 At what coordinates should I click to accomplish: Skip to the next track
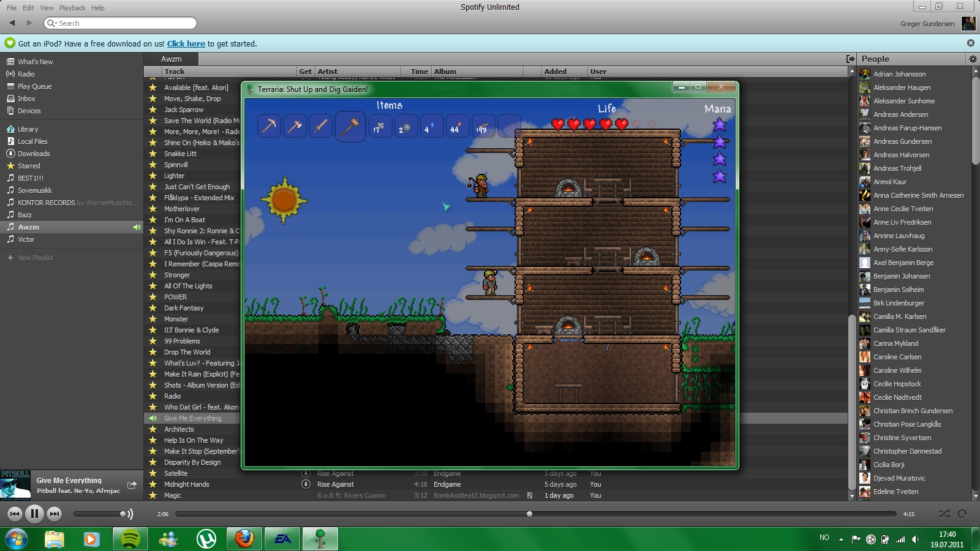[x=55, y=514]
